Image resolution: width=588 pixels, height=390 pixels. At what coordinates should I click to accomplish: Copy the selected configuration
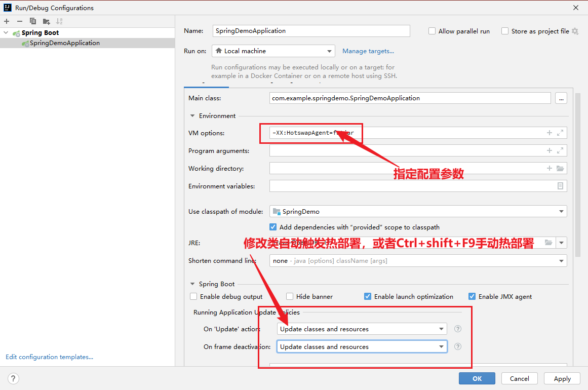[33, 21]
